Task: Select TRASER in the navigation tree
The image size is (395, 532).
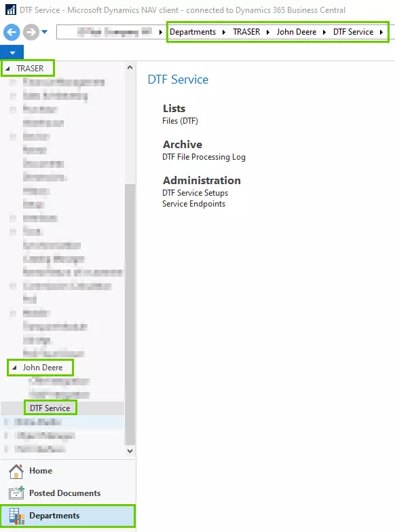Action: [x=30, y=68]
